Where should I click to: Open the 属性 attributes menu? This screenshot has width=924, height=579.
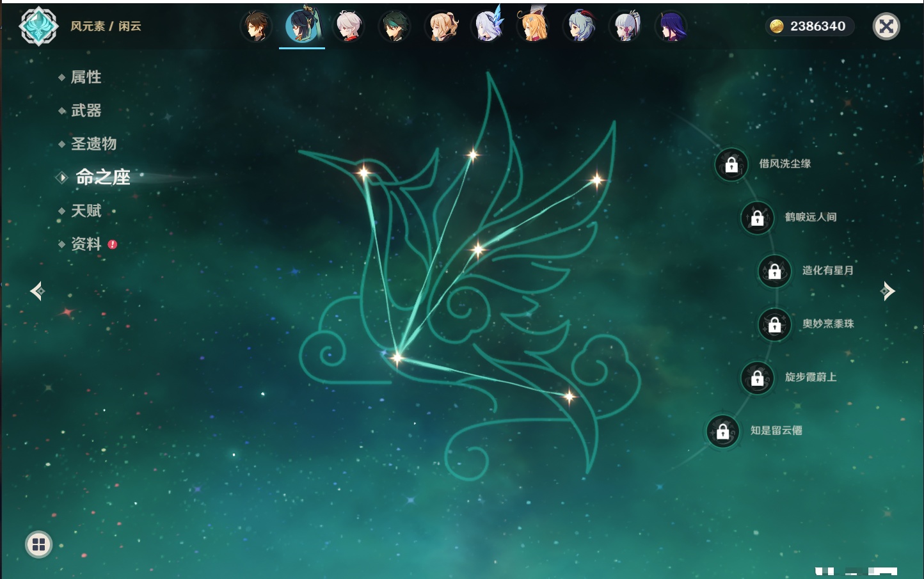(x=86, y=77)
